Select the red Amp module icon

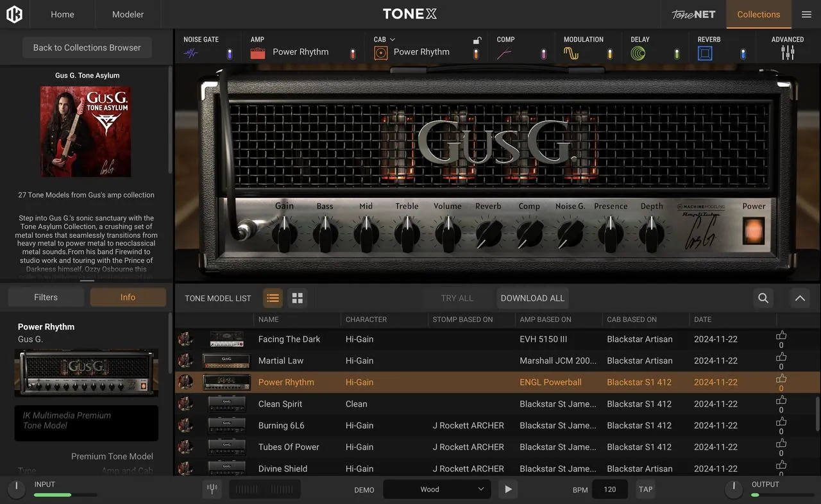(x=258, y=53)
